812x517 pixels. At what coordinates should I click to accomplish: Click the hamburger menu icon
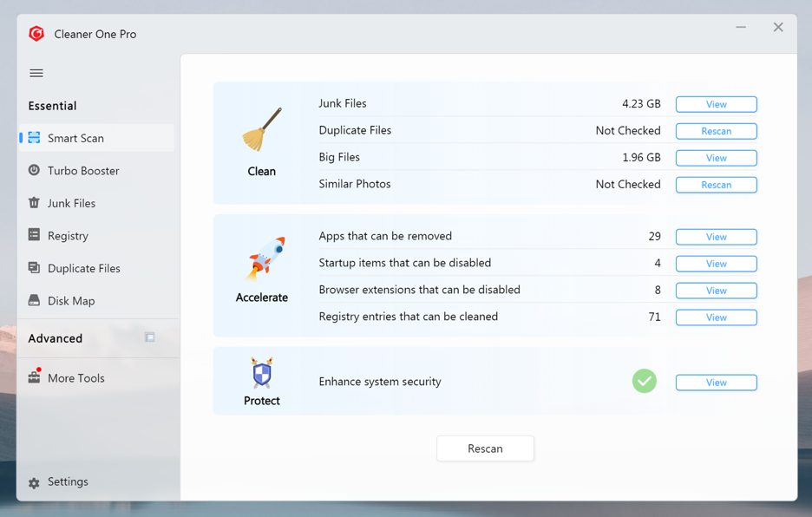[36, 73]
